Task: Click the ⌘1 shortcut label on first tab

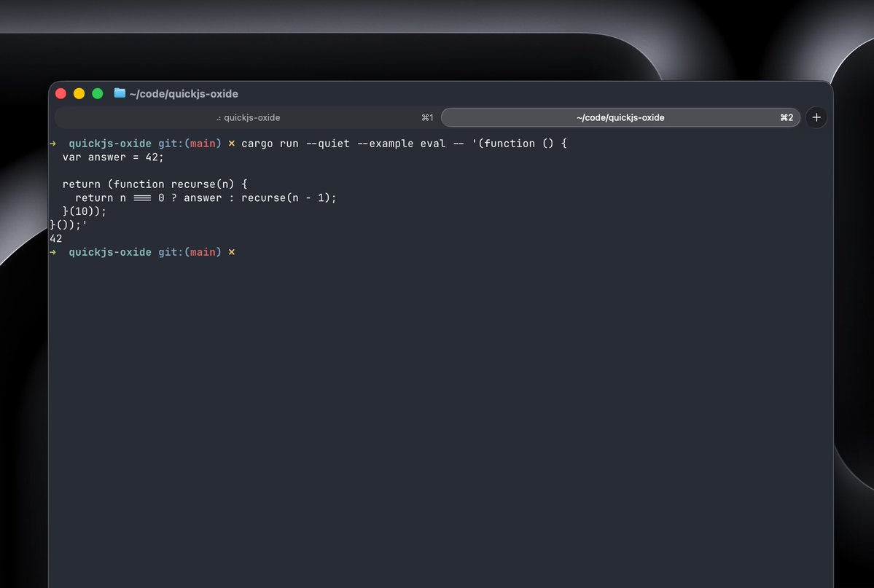Action: [427, 117]
